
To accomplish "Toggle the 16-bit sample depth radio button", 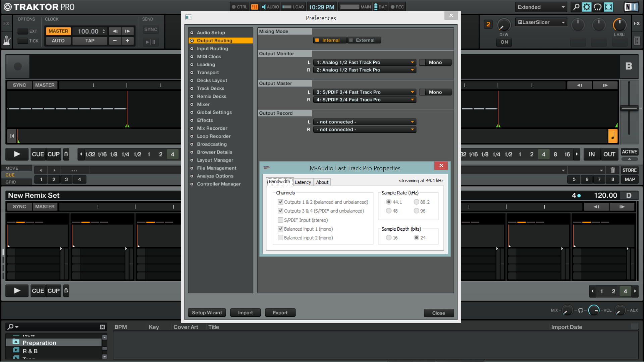I will tap(388, 238).
